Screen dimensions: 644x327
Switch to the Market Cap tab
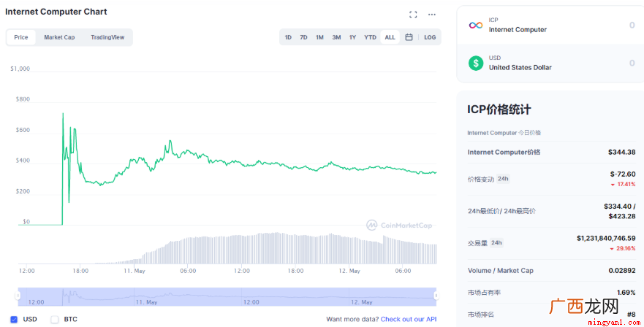point(59,37)
